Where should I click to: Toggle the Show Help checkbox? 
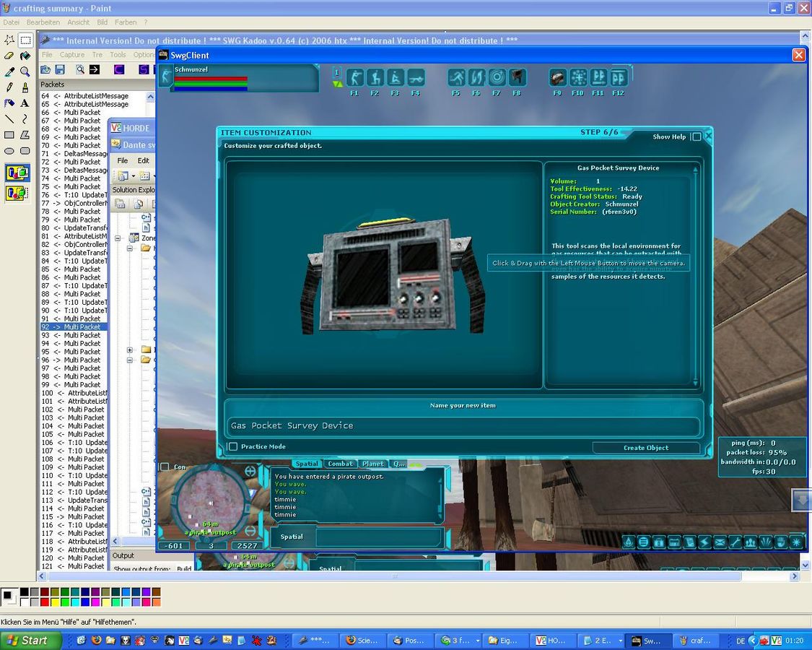pyautogui.click(x=697, y=136)
